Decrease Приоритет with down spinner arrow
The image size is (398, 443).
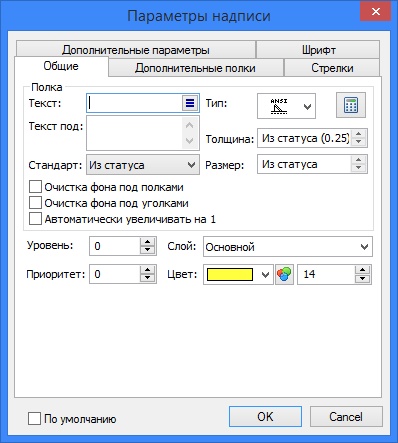[148, 278]
